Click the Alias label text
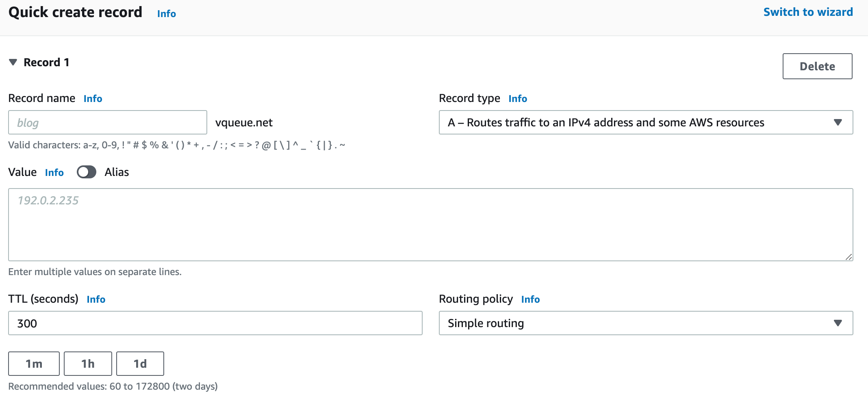 (x=117, y=172)
